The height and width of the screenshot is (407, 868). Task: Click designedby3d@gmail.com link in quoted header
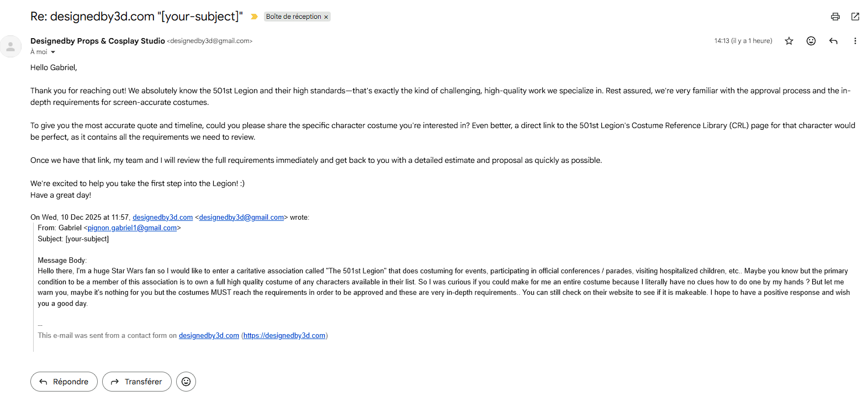(241, 218)
